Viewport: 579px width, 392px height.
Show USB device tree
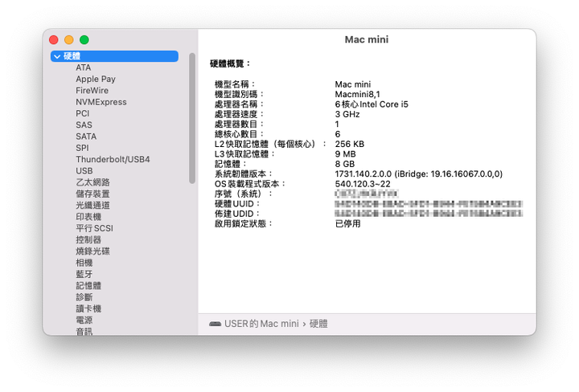click(84, 171)
